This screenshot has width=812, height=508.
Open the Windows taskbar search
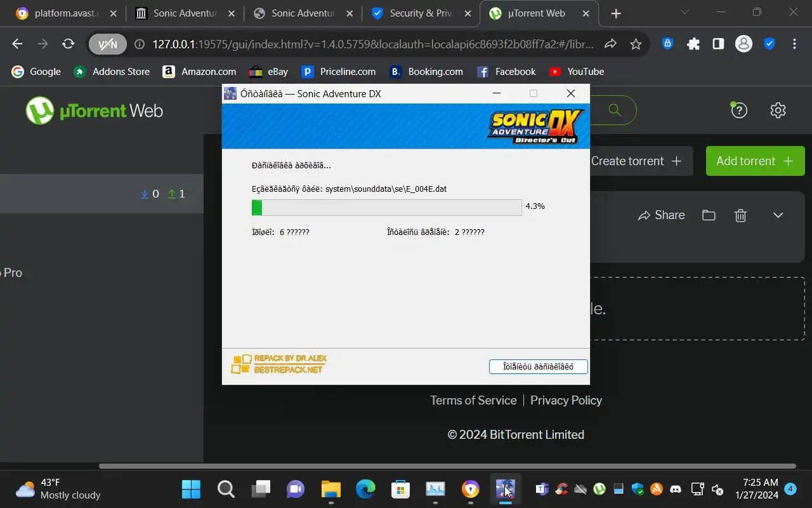226,489
